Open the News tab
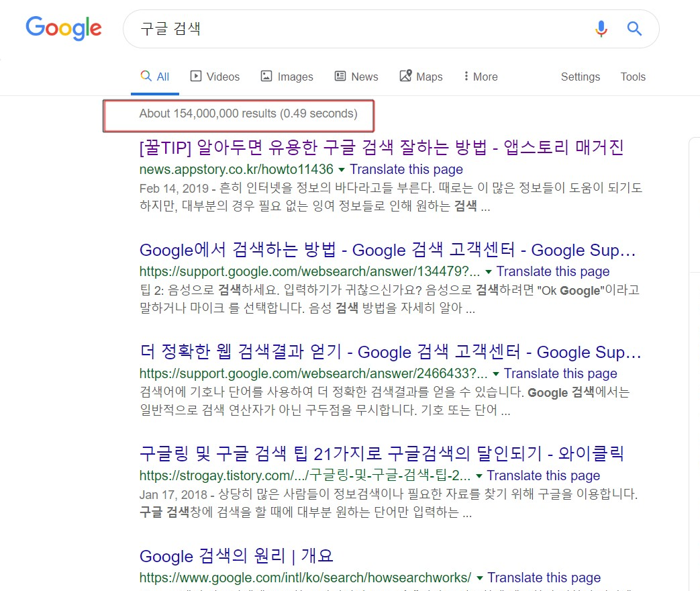The width and height of the screenshot is (700, 591). tap(356, 77)
